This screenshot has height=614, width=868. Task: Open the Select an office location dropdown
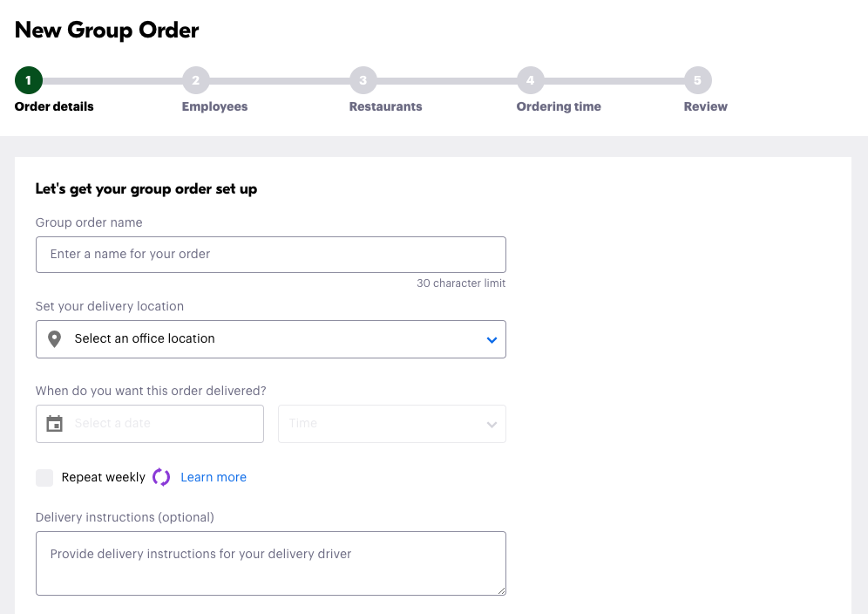pos(270,339)
